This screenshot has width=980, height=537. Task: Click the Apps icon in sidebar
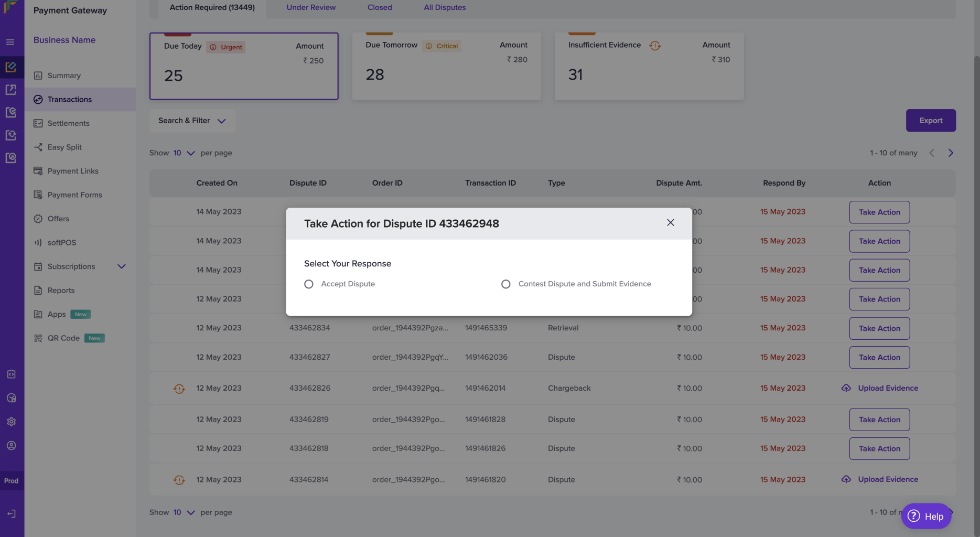coord(38,314)
